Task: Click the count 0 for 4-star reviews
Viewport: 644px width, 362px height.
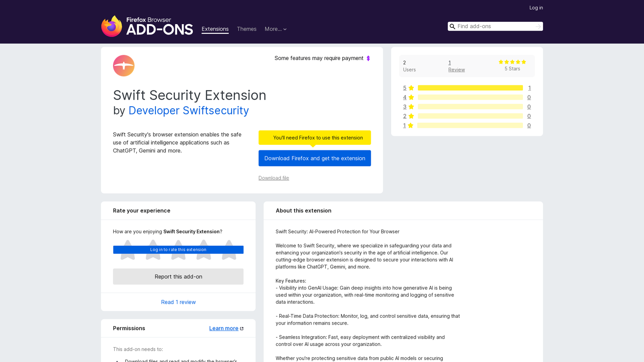Action: point(529,97)
